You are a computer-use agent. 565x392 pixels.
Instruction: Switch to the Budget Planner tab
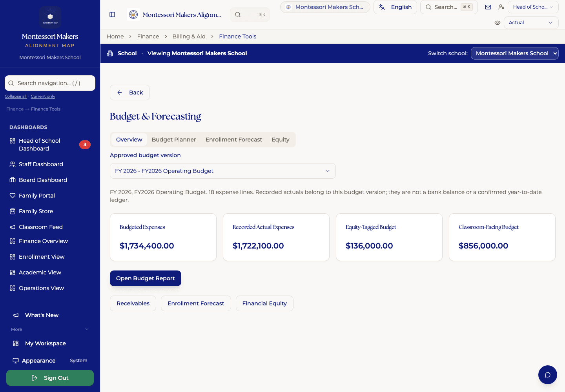[174, 140]
